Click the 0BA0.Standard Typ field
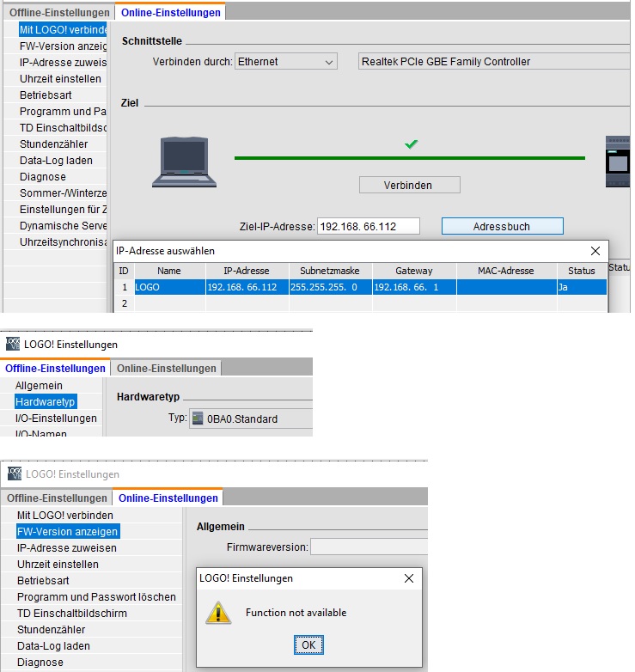Screen dimensions: 635x672 point(251,418)
